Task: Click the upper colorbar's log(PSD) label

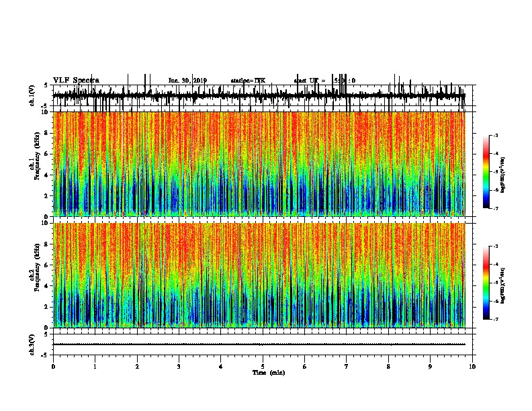Action: coord(502,175)
